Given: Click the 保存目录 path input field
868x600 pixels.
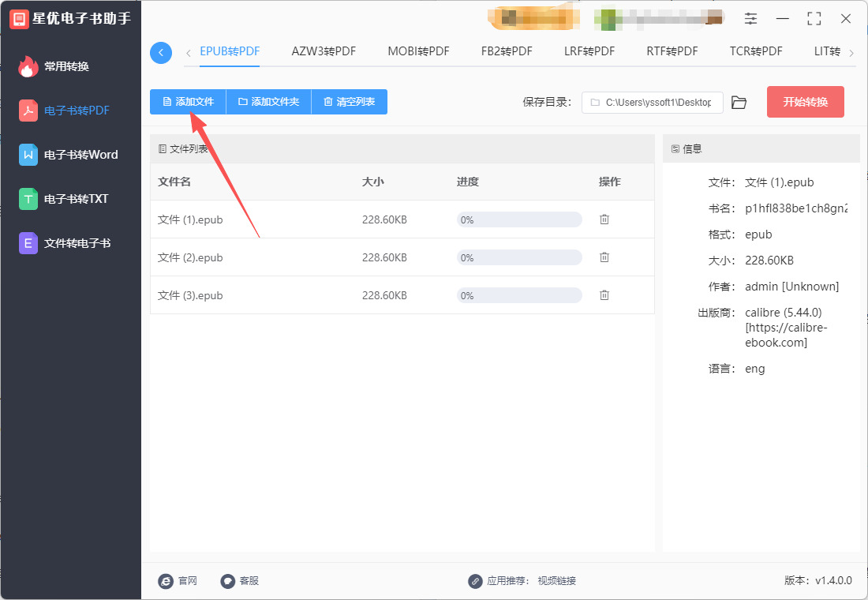Looking at the screenshot, I should pyautogui.click(x=652, y=103).
